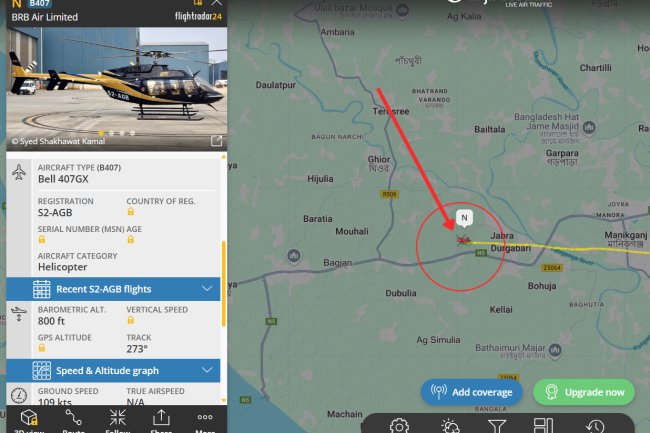
Task: Expand Speed & Altitude graph section
Action: tap(113, 370)
